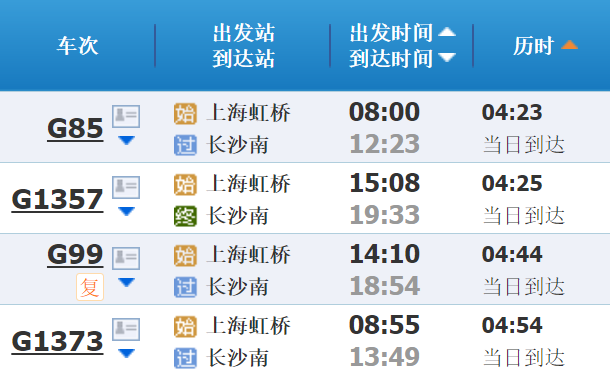Open the ID card icon for G1373

tap(126, 329)
